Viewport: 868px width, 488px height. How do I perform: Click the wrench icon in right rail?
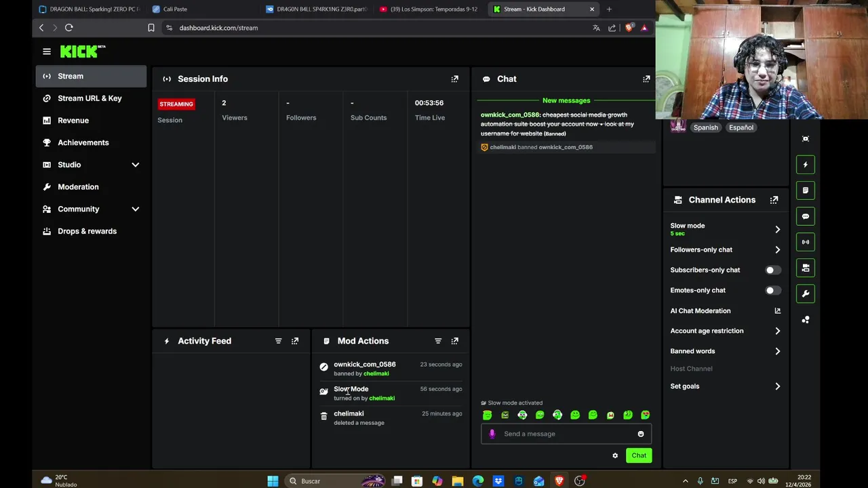(806, 293)
